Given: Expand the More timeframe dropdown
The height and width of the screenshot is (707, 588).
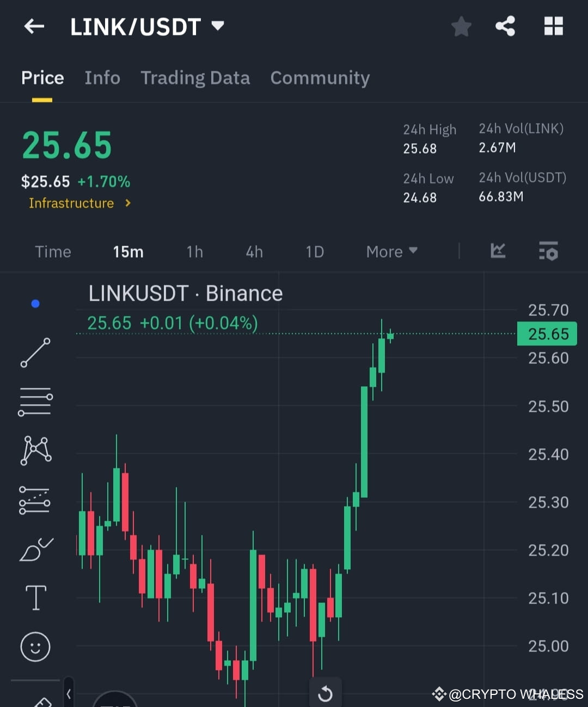Looking at the screenshot, I should 391,251.
